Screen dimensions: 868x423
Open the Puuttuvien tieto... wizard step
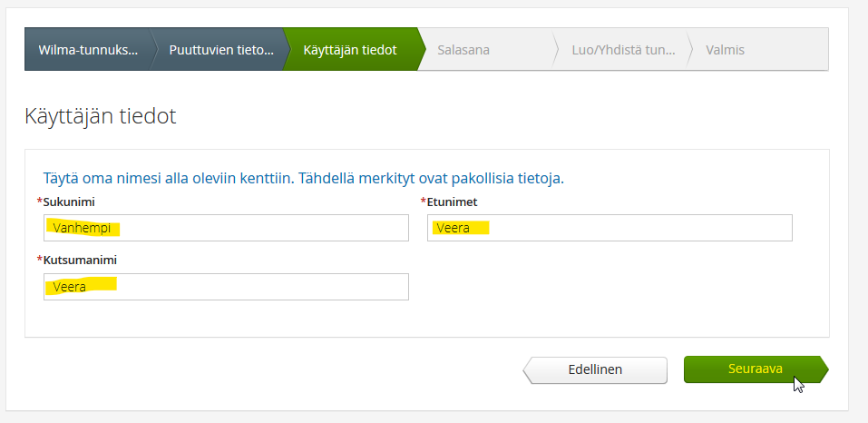[x=220, y=50]
